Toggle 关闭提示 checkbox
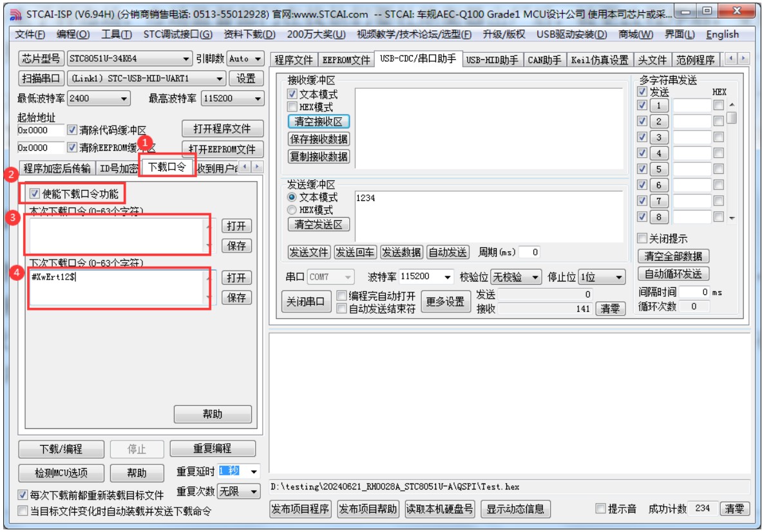 (642, 238)
